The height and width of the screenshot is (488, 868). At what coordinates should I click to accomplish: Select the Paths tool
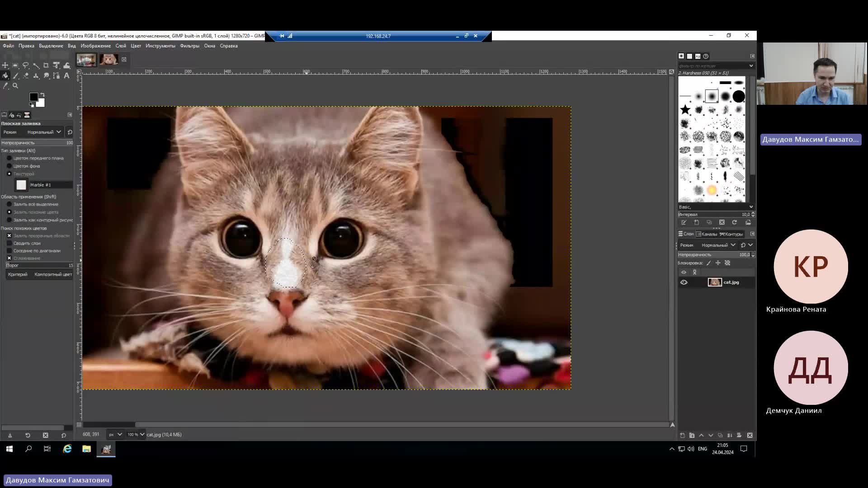[x=57, y=76]
